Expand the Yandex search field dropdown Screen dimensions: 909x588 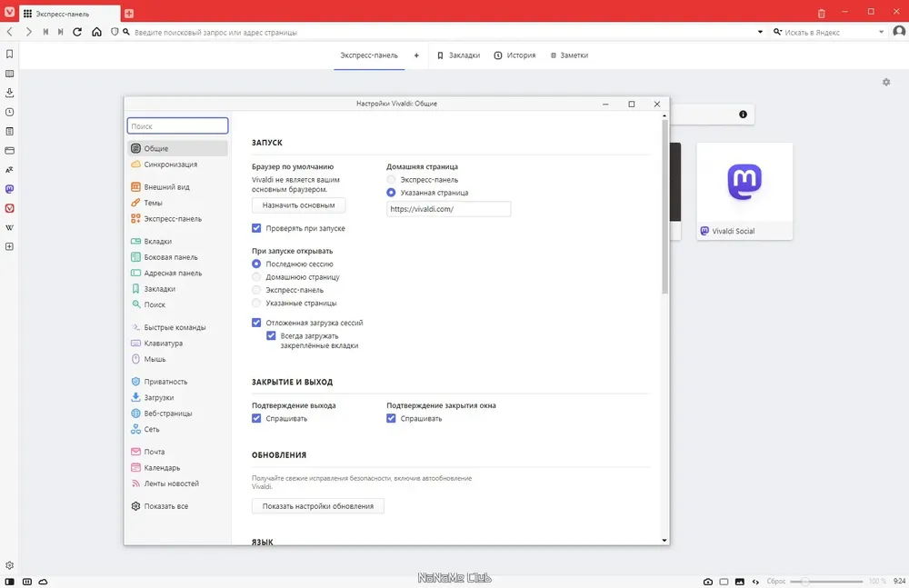(881, 32)
